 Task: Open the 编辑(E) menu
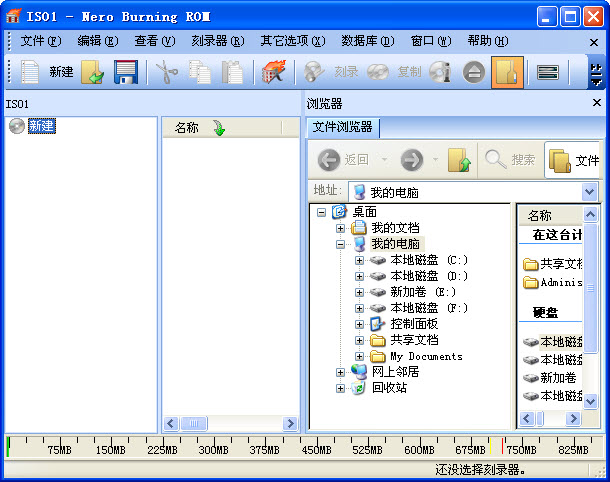98,41
